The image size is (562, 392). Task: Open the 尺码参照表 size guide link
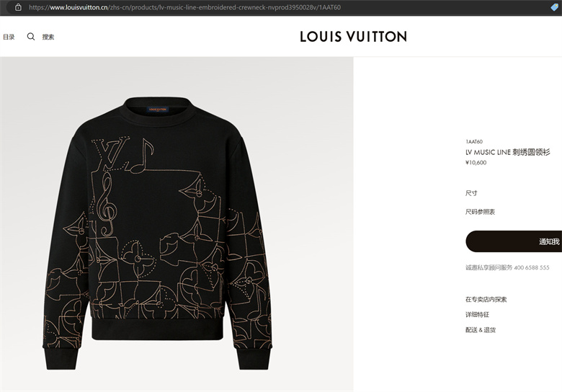(480, 212)
